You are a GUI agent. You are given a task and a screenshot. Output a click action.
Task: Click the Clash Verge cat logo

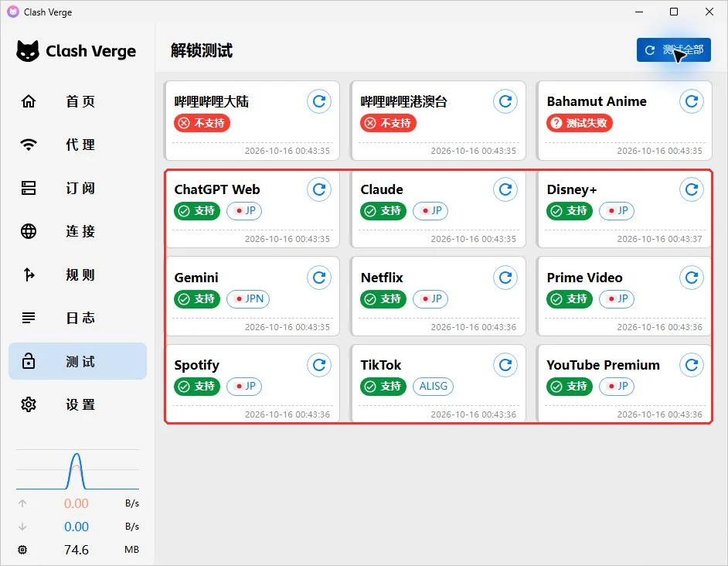28,51
